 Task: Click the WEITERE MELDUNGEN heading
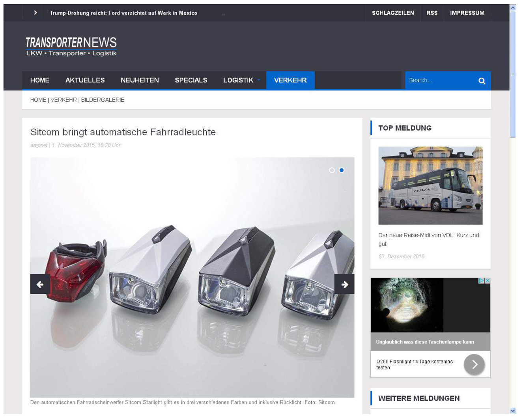(x=419, y=398)
